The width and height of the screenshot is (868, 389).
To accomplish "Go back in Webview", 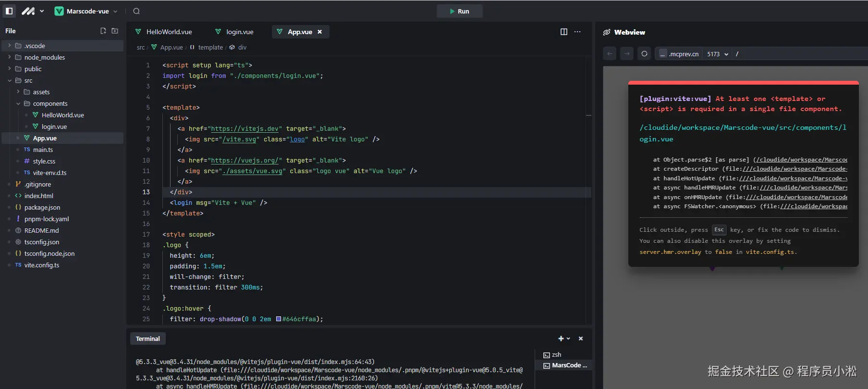I will coord(610,54).
